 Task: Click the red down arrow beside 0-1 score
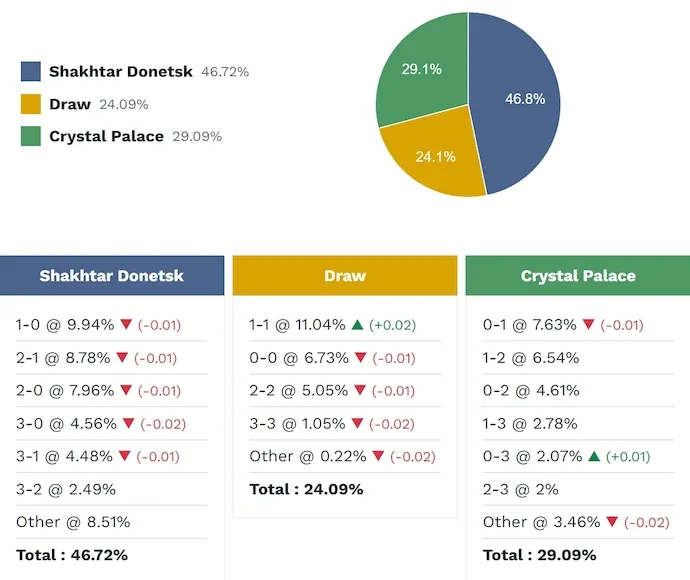click(589, 325)
